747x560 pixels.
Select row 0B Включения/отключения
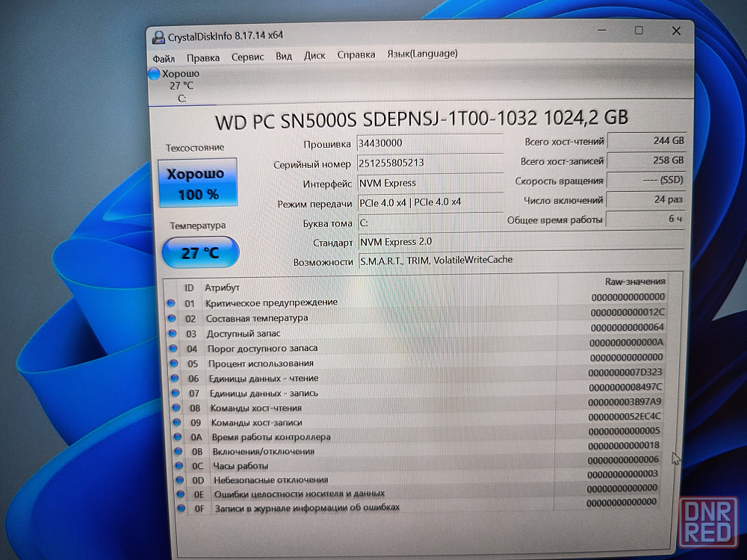click(x=416, y=449)
